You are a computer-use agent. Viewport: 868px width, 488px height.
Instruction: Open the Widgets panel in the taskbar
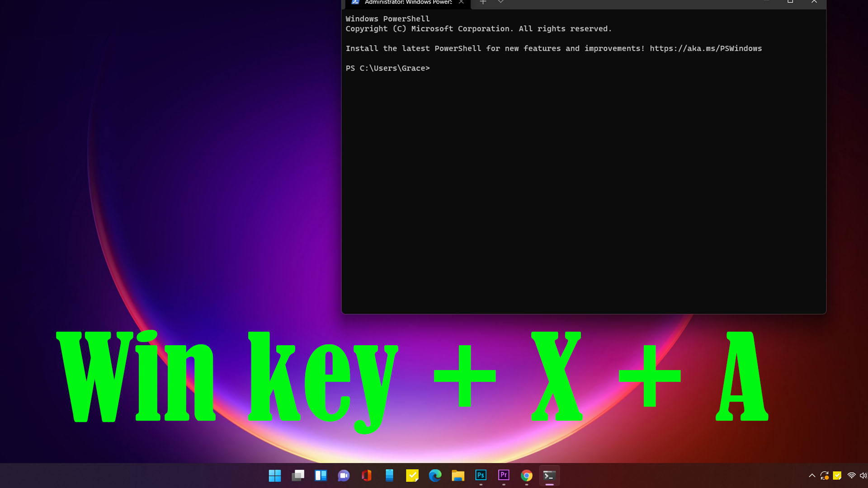(321, 475)
